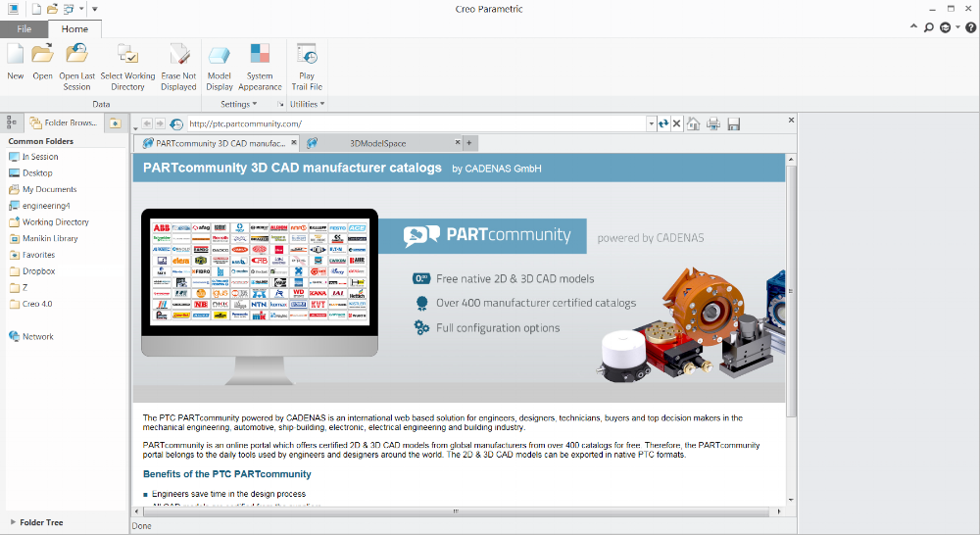Image resolution: width=980 pixels, height=535 pixels.
Task: Click quick access New document icon
Action: tap(36, 9)
